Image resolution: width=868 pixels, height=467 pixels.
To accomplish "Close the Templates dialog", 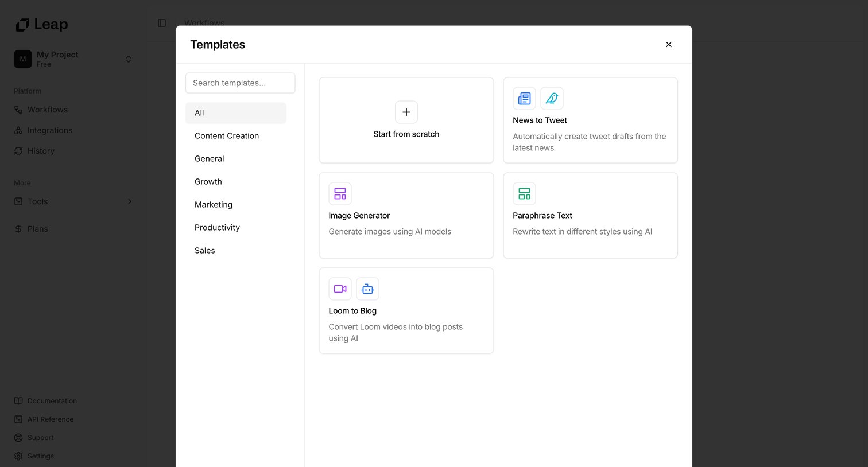I will (x=669, y=44).
